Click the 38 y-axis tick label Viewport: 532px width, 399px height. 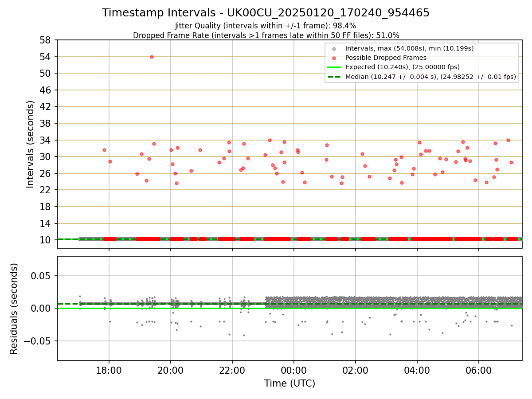47,123
